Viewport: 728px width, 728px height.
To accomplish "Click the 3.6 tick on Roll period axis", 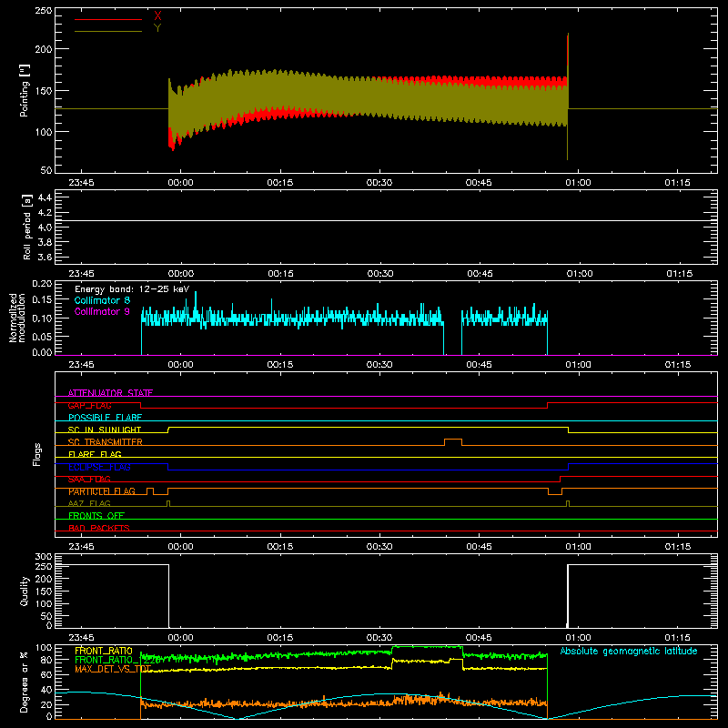I will [45, 257].
